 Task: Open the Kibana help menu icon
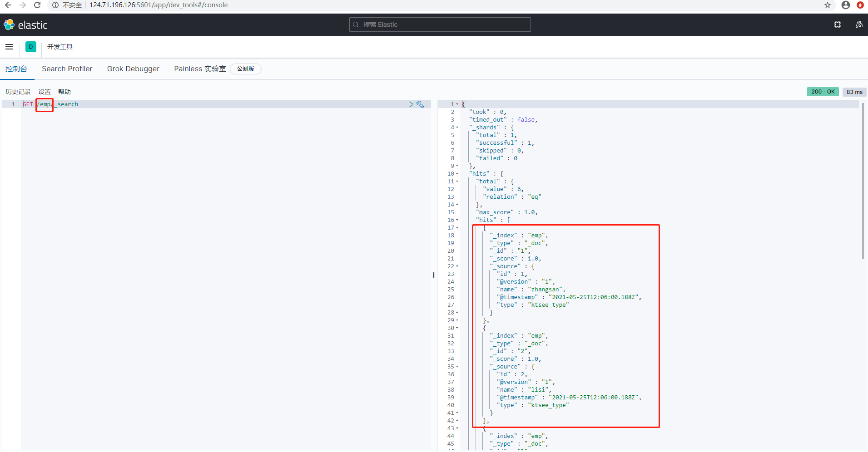(838, 25)
